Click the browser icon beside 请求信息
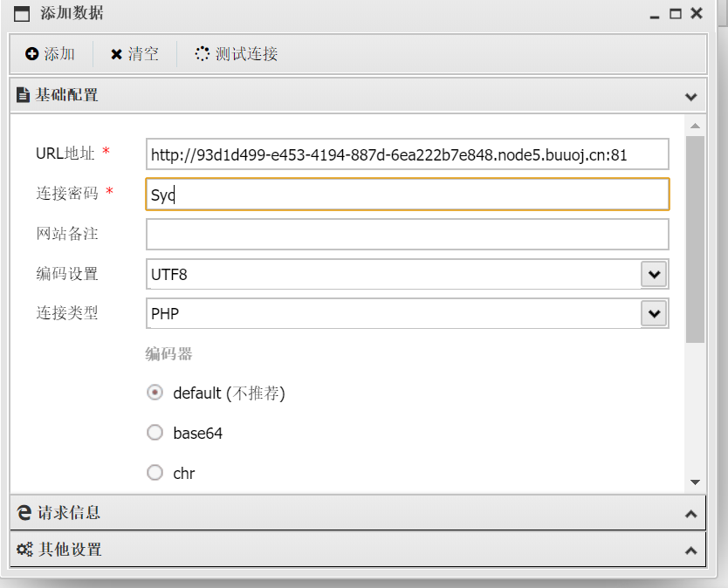The image size is (728, 588). [x=24, y=513]
